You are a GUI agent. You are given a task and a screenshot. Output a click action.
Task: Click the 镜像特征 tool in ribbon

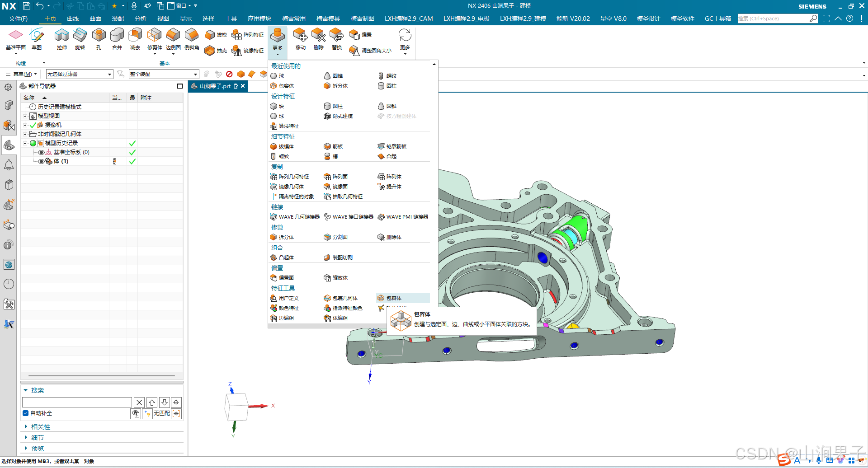(x=247, y=51)
